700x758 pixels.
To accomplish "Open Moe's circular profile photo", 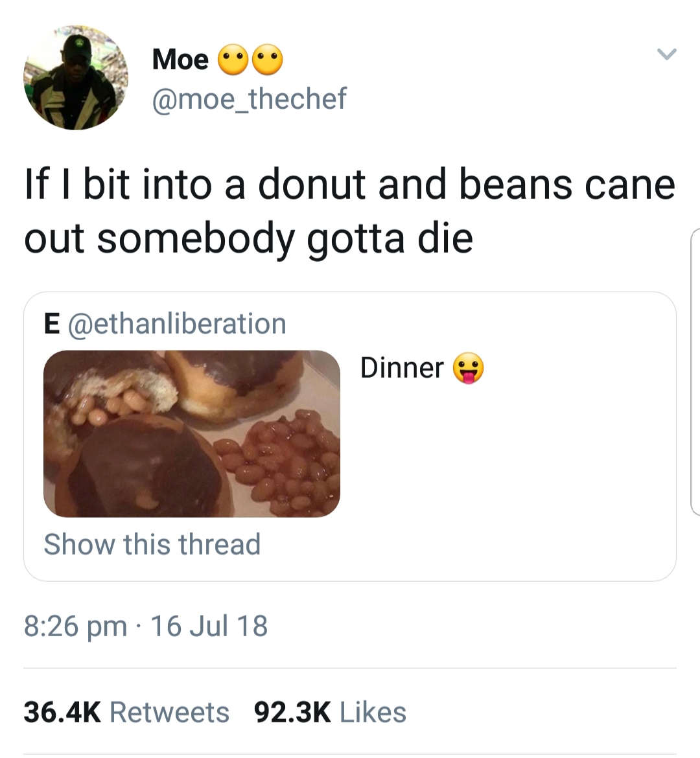I will (x=76, y=78).
